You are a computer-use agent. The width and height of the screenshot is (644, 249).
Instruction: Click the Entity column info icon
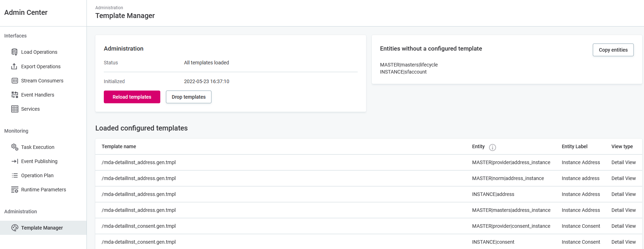[492, 147]
